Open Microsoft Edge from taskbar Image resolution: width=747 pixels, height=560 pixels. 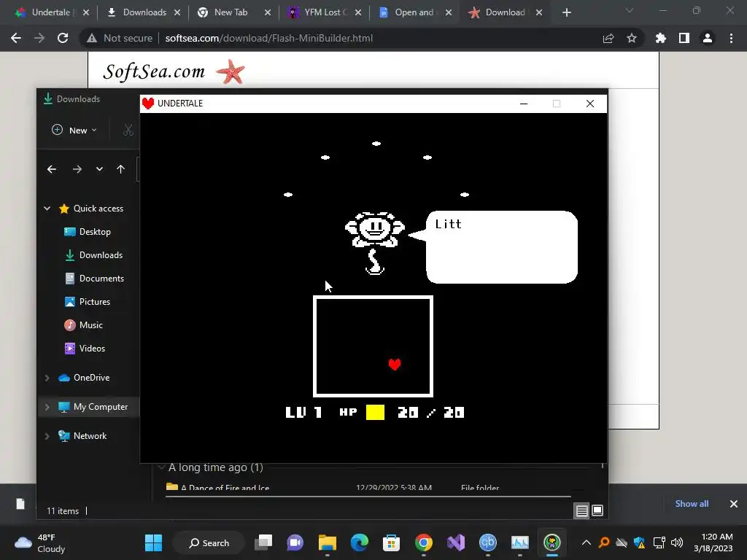click(360, 542)
